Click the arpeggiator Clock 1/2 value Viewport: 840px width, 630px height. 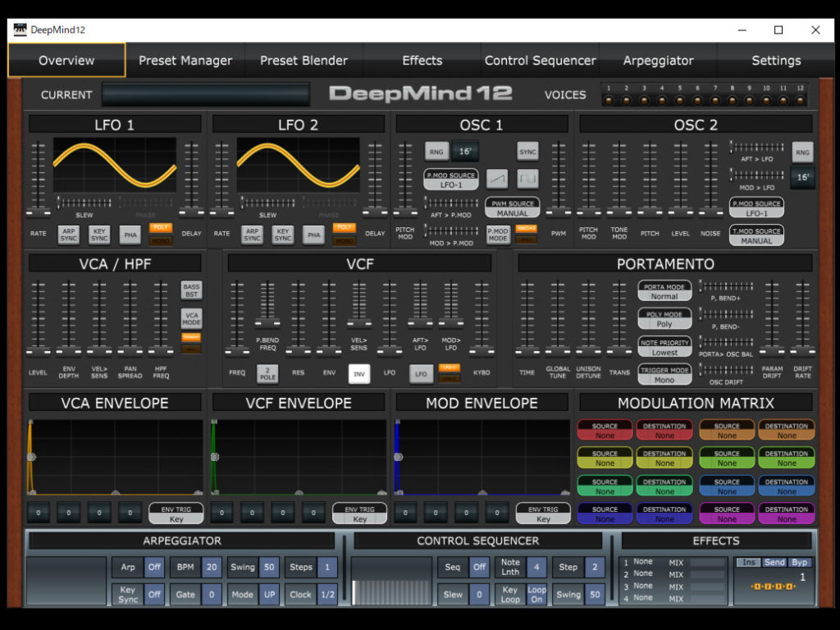(x=327, y=595)
